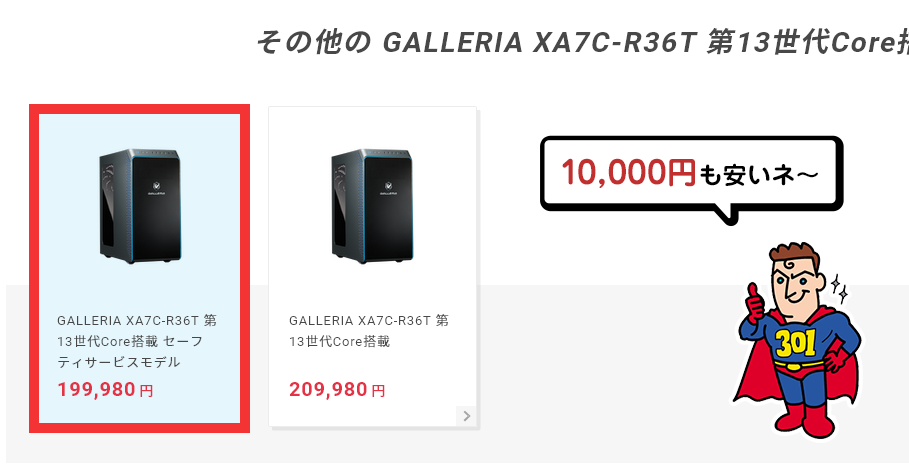
Task: Click the second GALLERIA XA7C-R36T 第13世代Core搭載 title
Action: point(369,331)
